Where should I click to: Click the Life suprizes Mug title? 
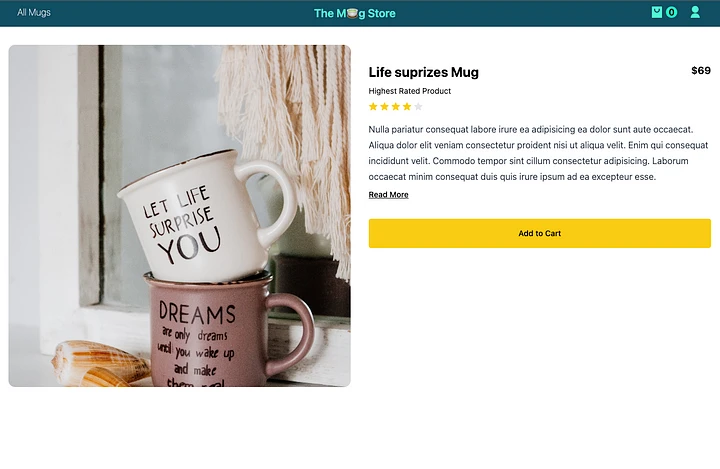423,72
